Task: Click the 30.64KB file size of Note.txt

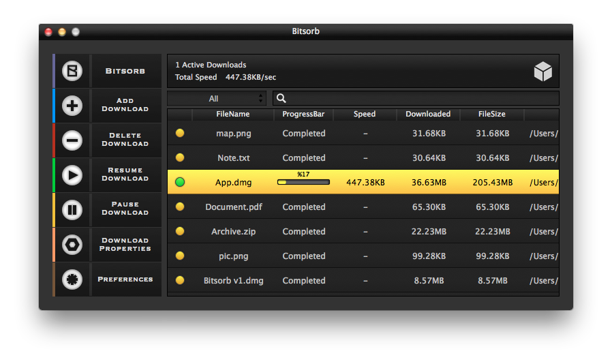Action: [x=493, y=157]
